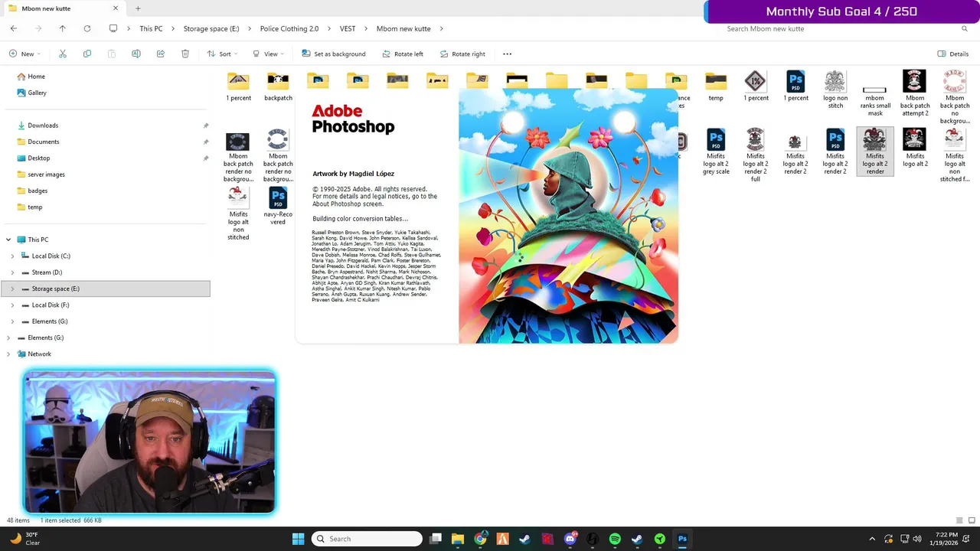Image resolution: width=980 pixels, height=551 pixels.
Task: Select the navy-Recovered PSD file
Action: (278, 206)
